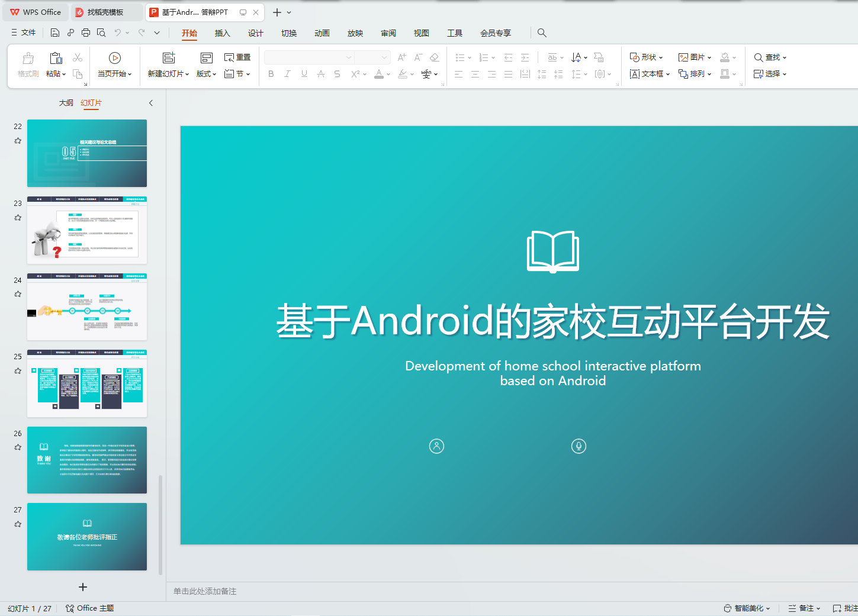Image resolution: width=858 pixels, height=616 pixels.
Task: Click the Save icon in quick access toolbar
Action: click(55, 33)
